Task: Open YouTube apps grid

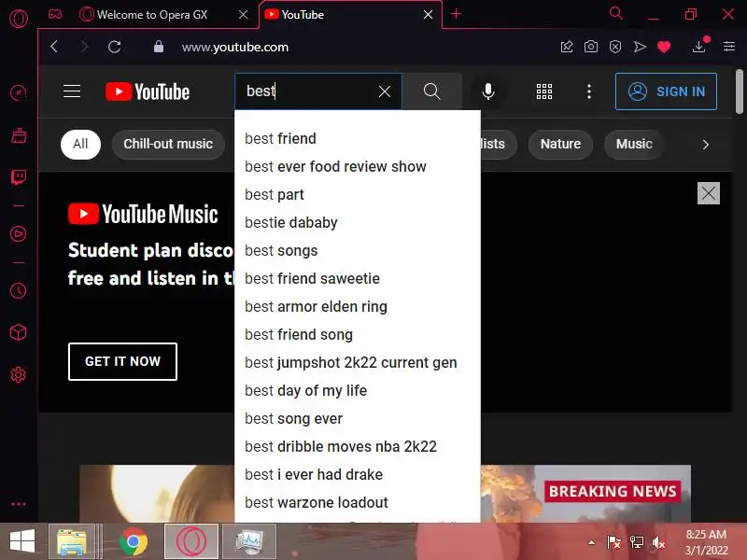Action: pos(544,91)
